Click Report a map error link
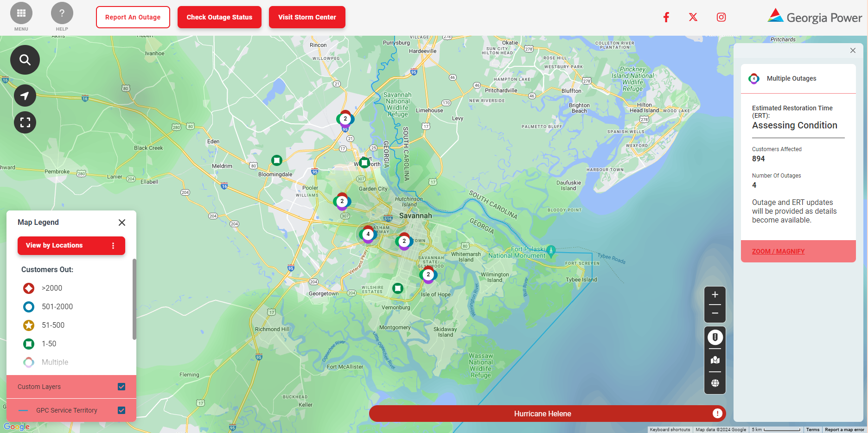The height and width of the screenshot is (433, 868). (844, 430)
